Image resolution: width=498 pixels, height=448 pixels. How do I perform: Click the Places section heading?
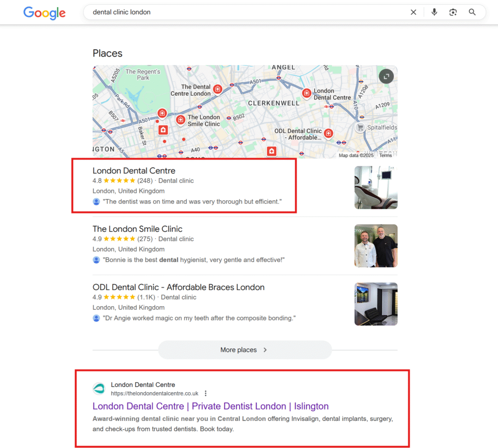click(107, 53)
